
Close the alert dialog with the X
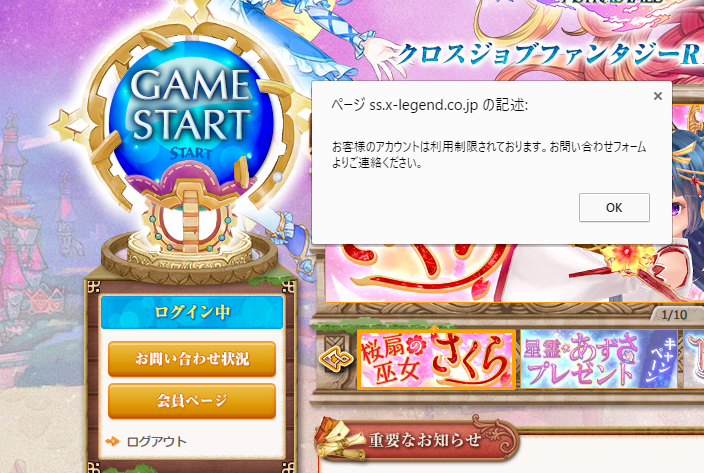point(658,96)
